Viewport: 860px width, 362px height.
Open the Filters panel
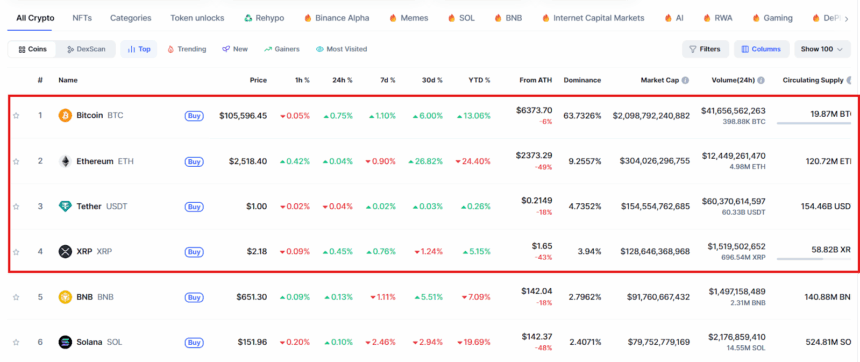coord(705,49)
